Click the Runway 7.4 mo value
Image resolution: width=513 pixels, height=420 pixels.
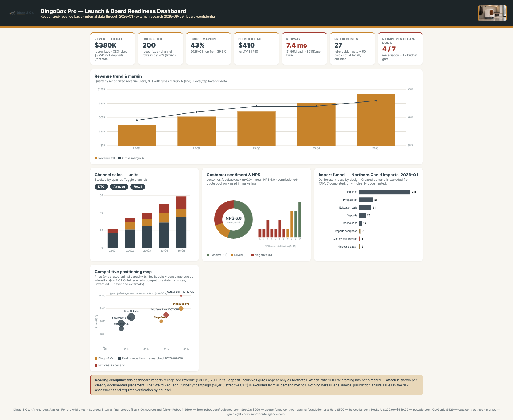coord(297,45)
